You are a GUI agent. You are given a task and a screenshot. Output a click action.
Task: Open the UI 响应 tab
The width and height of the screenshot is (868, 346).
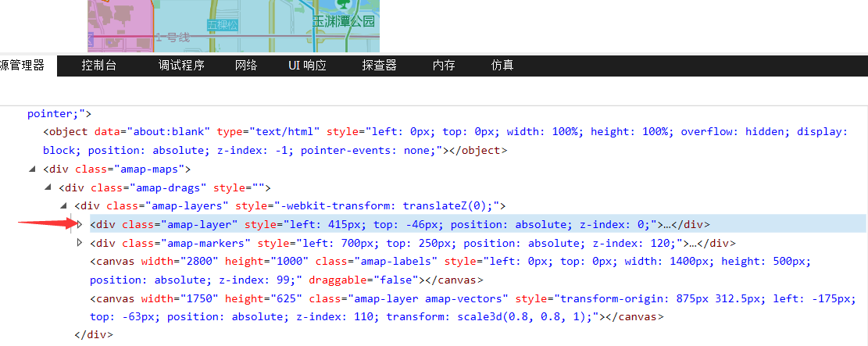pyautogui.click(x=307, y=66)
